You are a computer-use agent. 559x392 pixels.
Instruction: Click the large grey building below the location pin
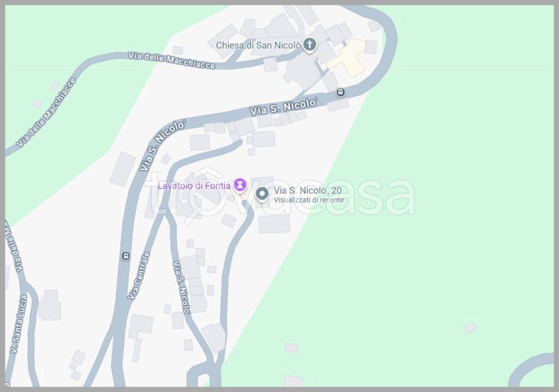point(274,224)
